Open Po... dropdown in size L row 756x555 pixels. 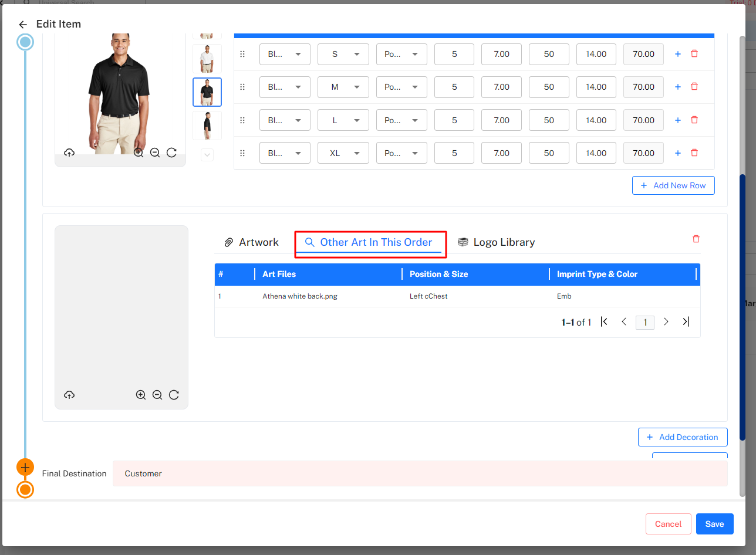tap(401, 120)
